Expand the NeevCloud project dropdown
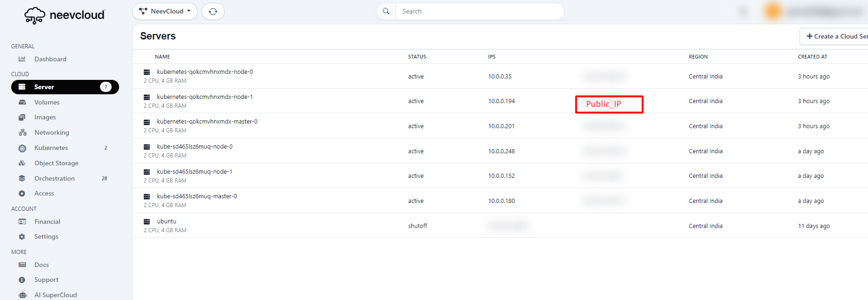The image size is (868, 300). 165,12
